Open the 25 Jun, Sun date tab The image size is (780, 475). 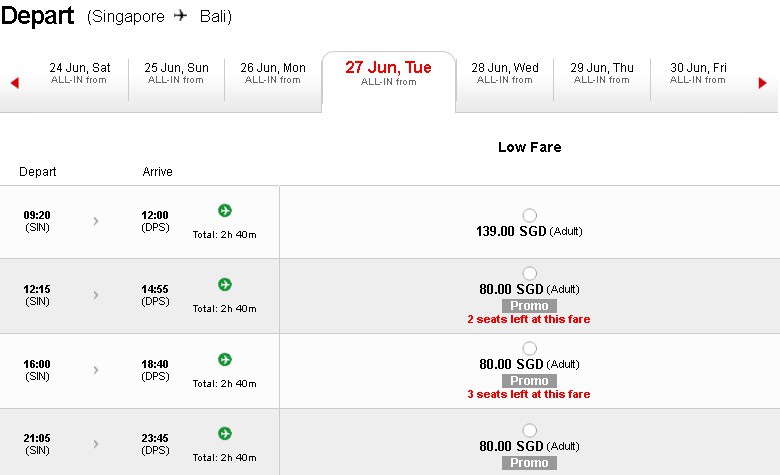click(x=177, y=80)
